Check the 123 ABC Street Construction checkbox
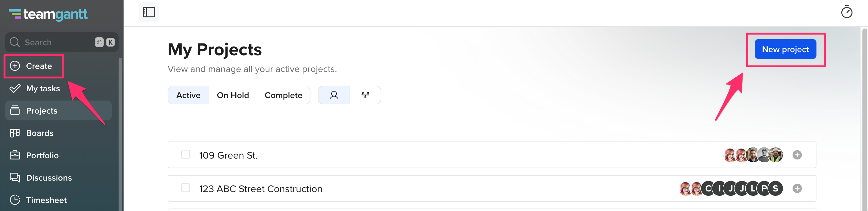Screen dimensions: 868x211 pos(186,188)
